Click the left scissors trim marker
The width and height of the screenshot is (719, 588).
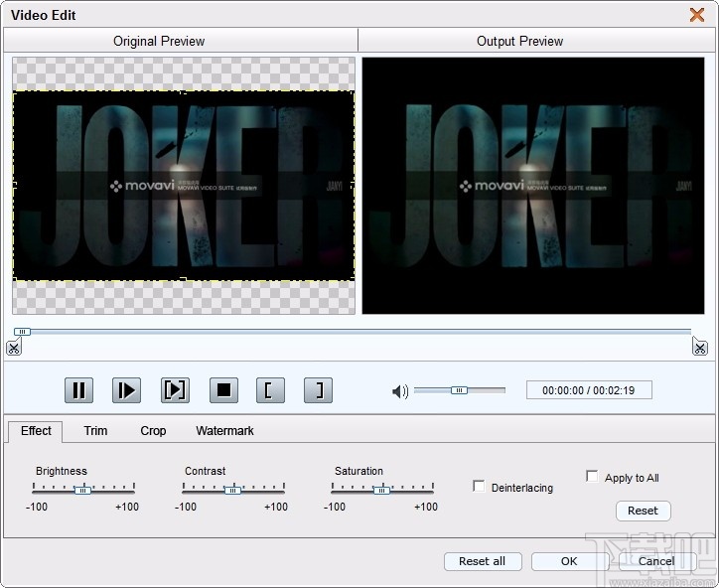click(13, 347)
